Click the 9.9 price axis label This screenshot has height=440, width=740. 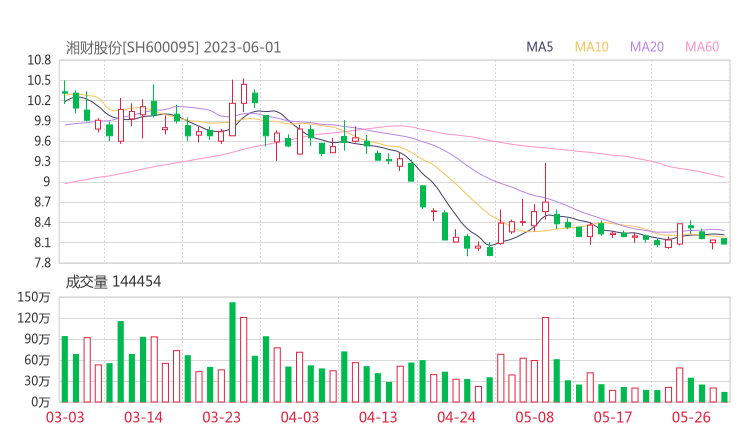point(41,121)
